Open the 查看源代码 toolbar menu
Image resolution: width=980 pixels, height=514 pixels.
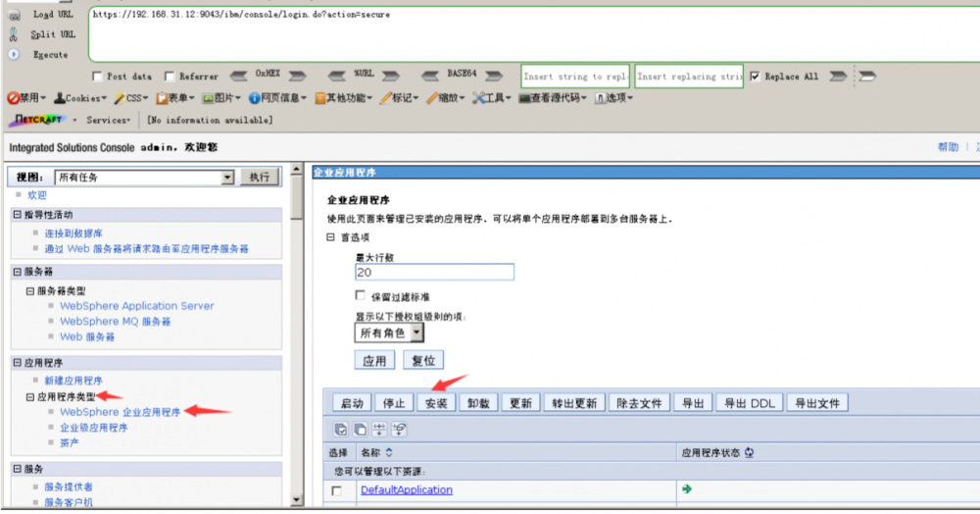553,98
